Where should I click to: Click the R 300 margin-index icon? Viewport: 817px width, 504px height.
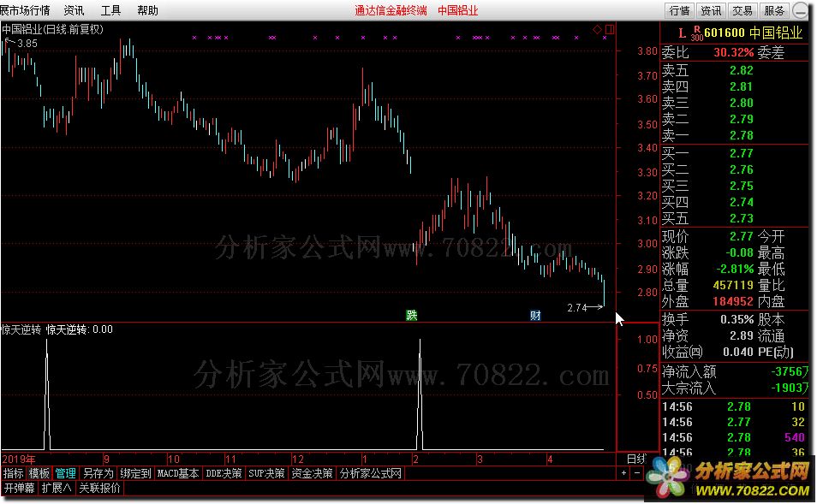pos(696,34)
